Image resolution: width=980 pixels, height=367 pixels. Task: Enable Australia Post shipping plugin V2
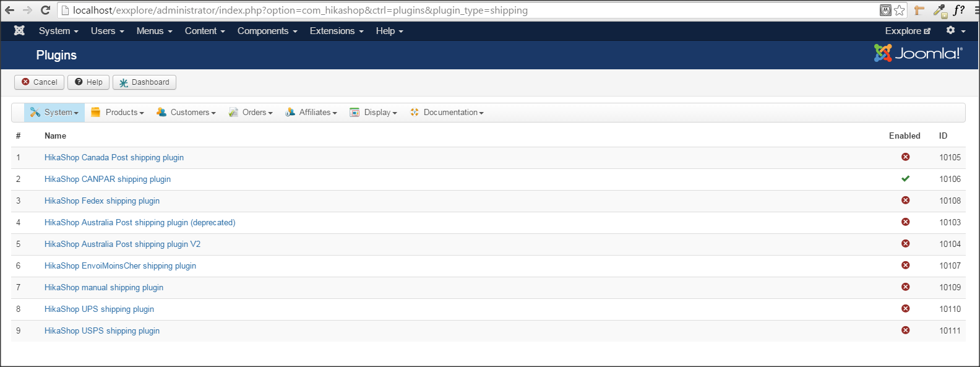[905, 244]
